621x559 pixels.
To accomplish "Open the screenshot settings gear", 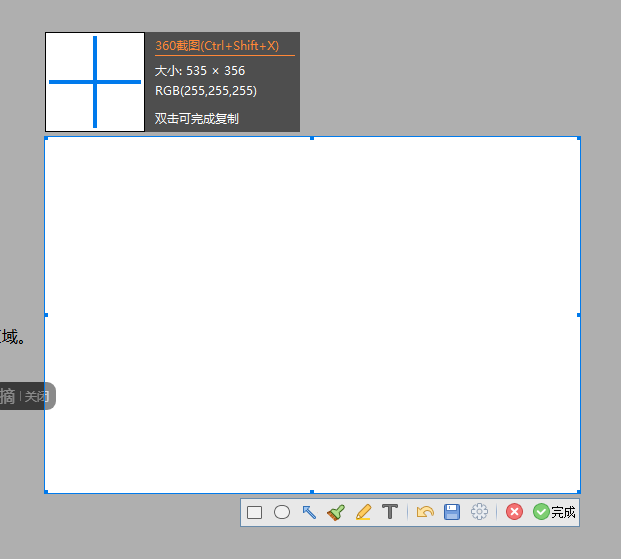I will tap(479, 512).
